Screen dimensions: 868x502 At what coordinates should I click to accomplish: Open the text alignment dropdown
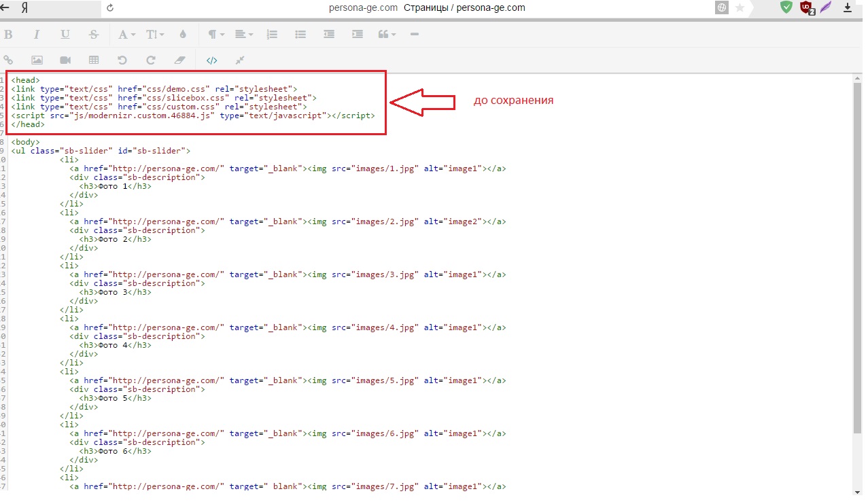(x=244, y=35)
